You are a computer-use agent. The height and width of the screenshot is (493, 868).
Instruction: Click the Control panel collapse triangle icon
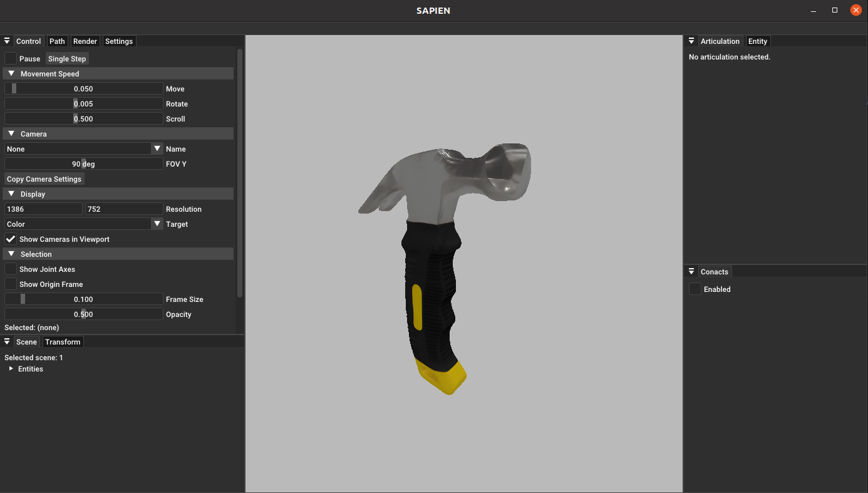[7, 41]
